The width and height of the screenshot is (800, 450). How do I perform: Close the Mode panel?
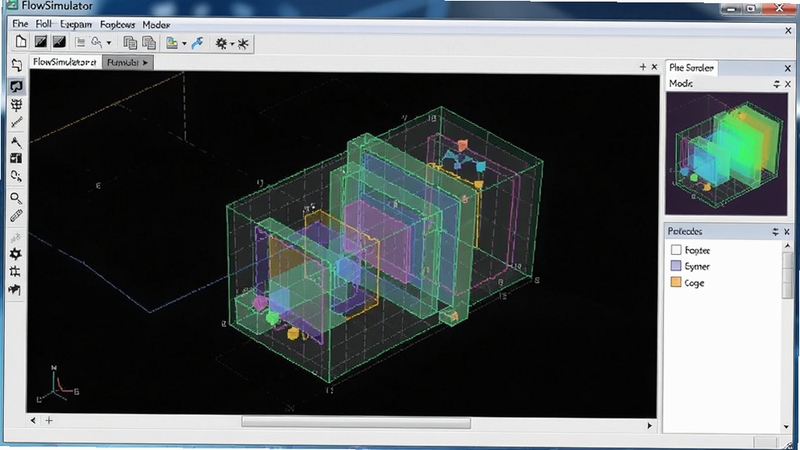788,84
